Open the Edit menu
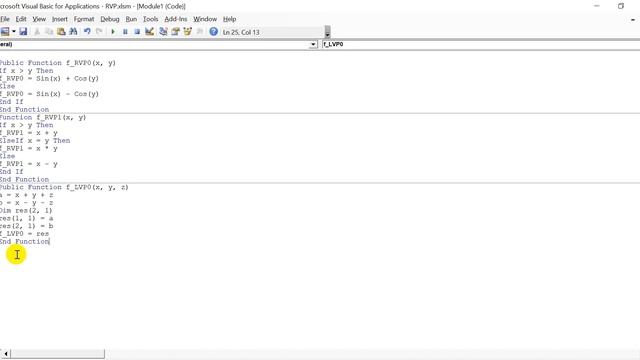This screenshot has height=360, width=640. (21, 19)
